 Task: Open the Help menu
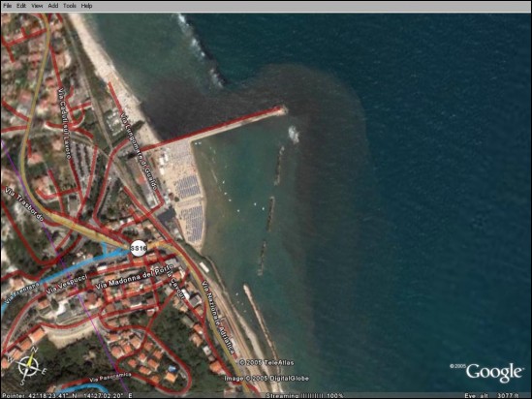tap(86, 6)
